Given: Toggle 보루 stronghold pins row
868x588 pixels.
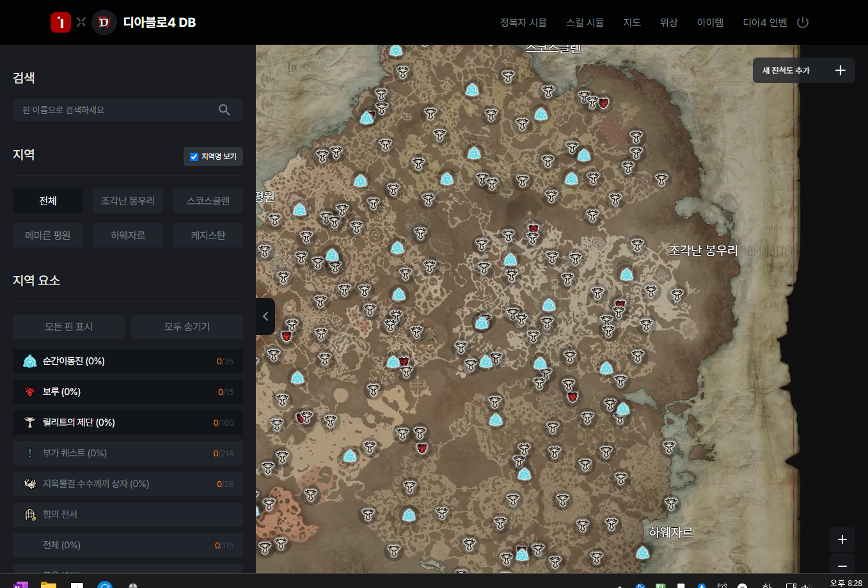Looking at the screenshot, I should (128, 392).
